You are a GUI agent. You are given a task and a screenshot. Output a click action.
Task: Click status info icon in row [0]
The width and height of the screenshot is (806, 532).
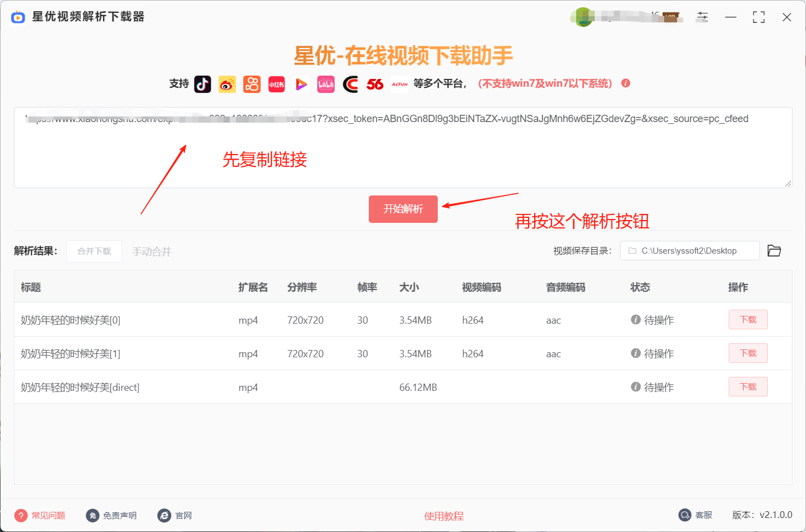636,320
